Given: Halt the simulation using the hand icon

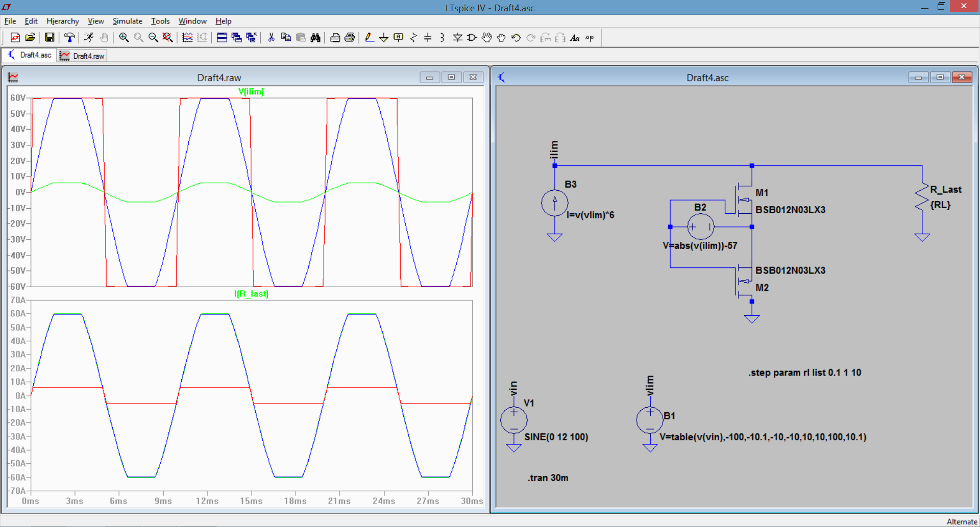Looking at the screenshot, I should click(104, 37).
